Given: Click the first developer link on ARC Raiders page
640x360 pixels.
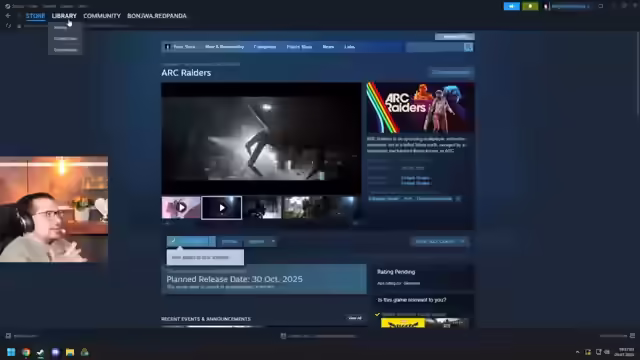Looking at the screenshot, I should tap(415, 178).
